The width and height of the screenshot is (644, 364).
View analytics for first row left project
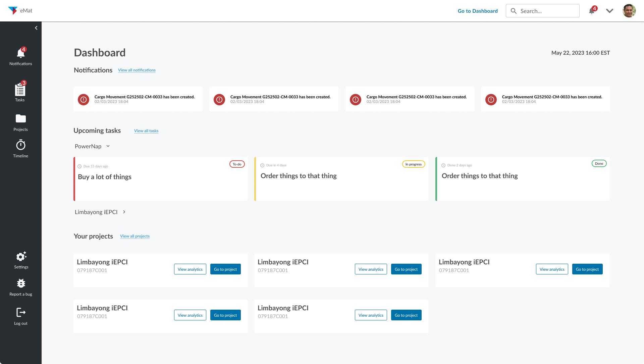click(190, 269)
